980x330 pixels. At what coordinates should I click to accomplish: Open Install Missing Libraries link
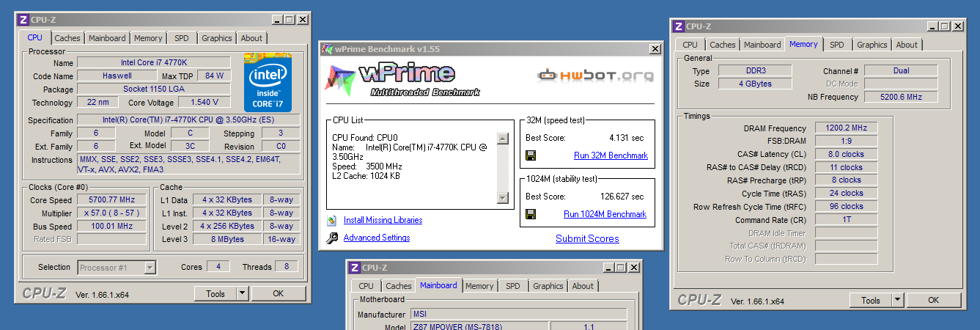pos(383,220)
